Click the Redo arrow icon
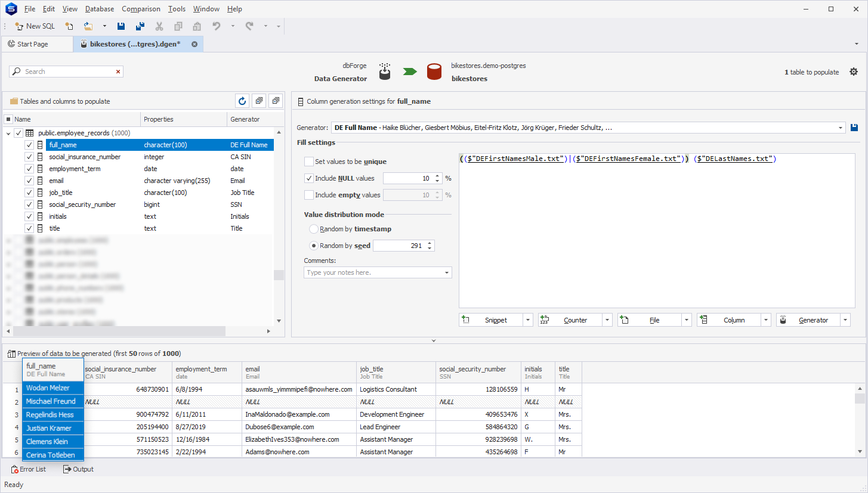This screenshot has width=868, height=493. click(x=249, y=26)
